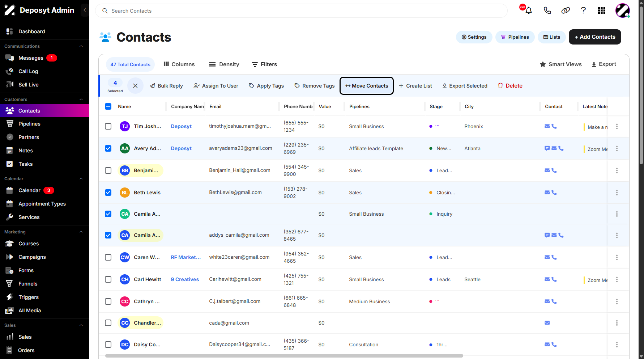The width and height of the screenshot is (644, 359).
Task: Open the Filters panel
Action: [x=264, y=64]
